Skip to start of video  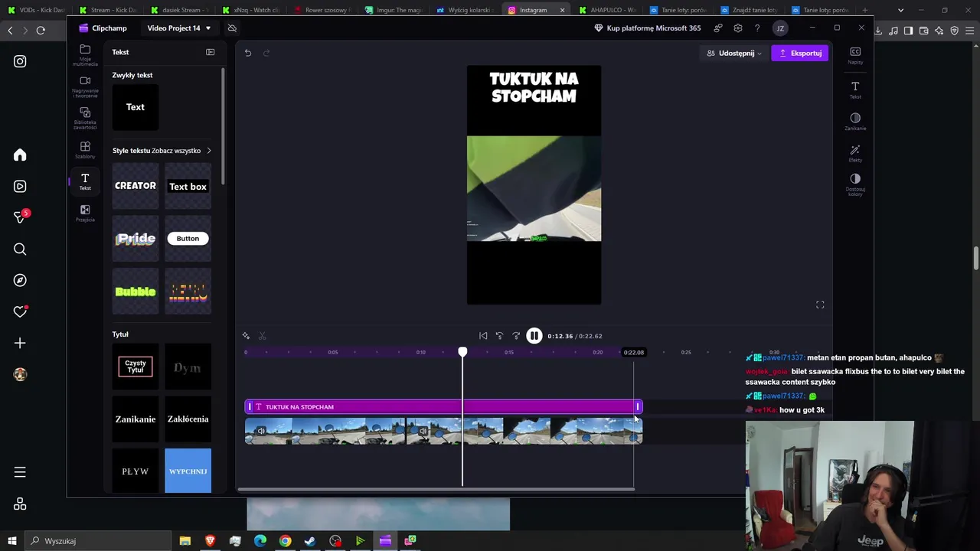(x=483, y=336)
